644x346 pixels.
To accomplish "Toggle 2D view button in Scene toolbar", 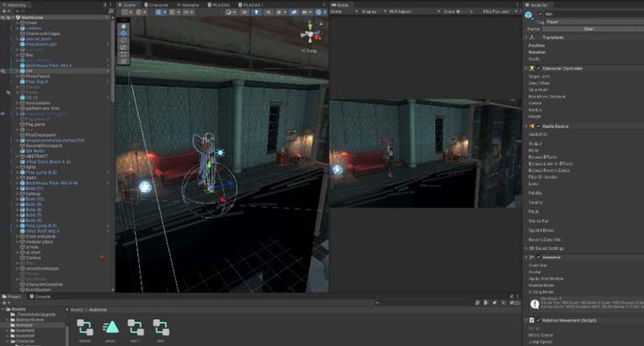I will pyautogui.click(x=244, y=13).
